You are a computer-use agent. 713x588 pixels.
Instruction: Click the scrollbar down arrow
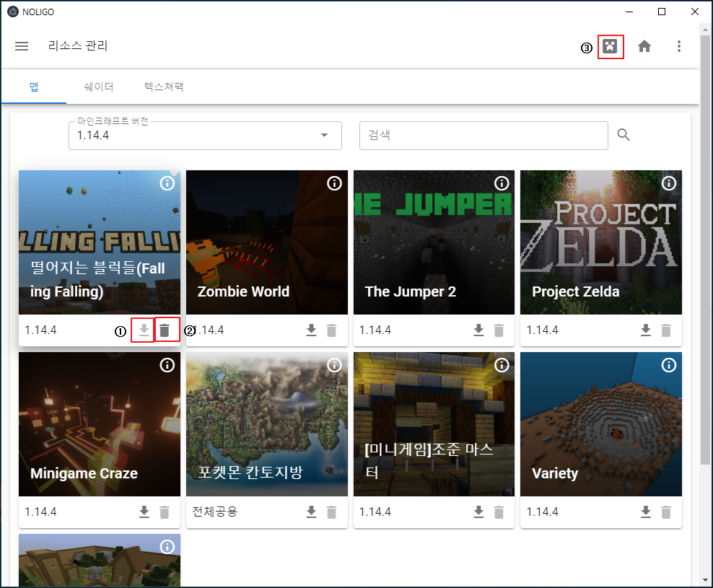pos(705,580)
